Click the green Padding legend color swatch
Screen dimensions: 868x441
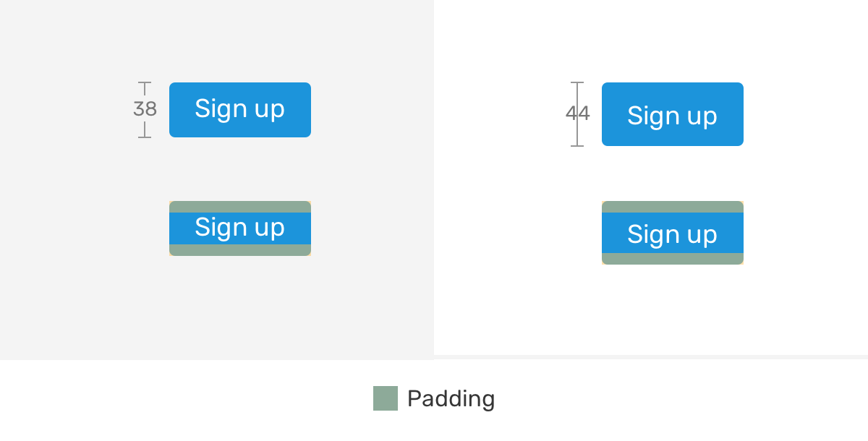tap(385, 398)
